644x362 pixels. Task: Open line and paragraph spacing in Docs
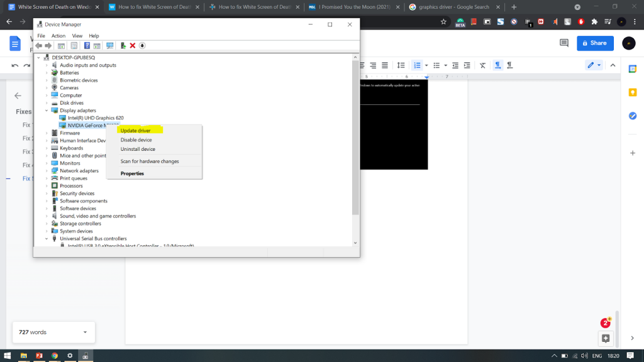pos(401,65)
